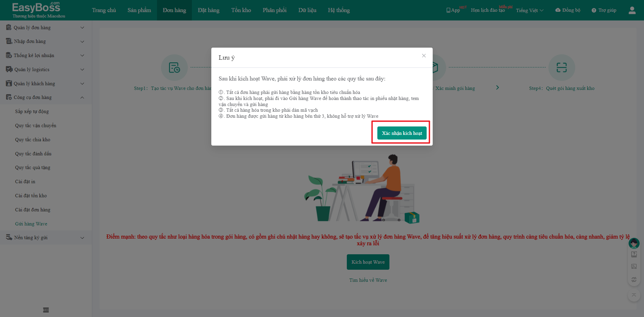
Task: Expand Nhập đơn hàng section
Action: tap(46, 41)
